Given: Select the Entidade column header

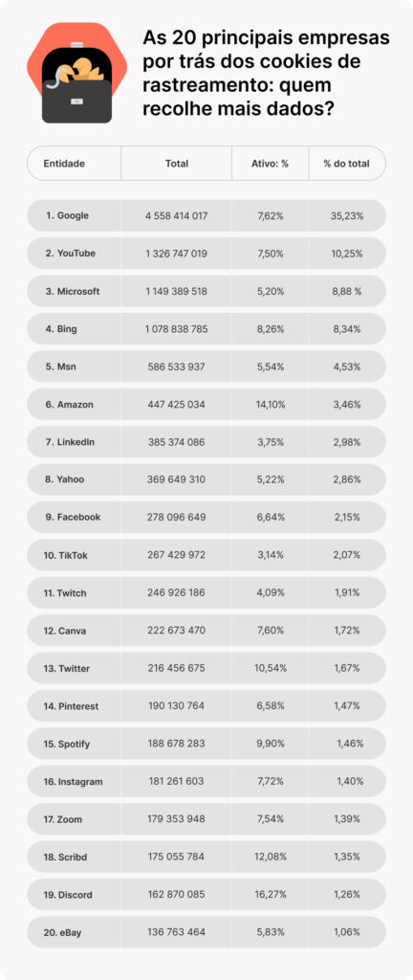Looking at the screenshot, I should tap(64, 164).
